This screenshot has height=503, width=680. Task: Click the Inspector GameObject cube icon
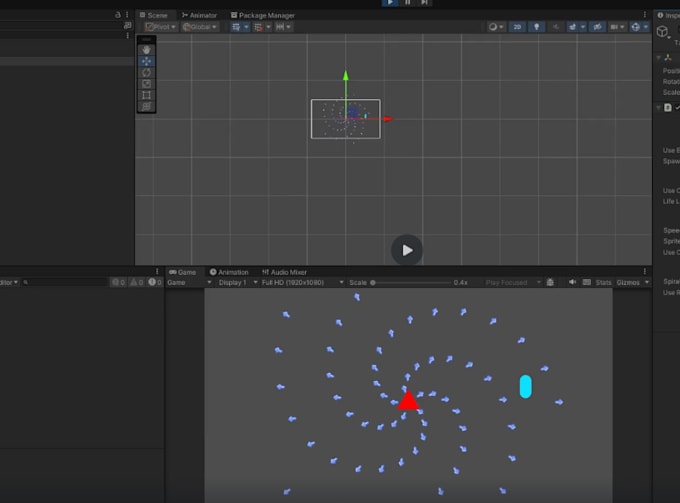662,31
